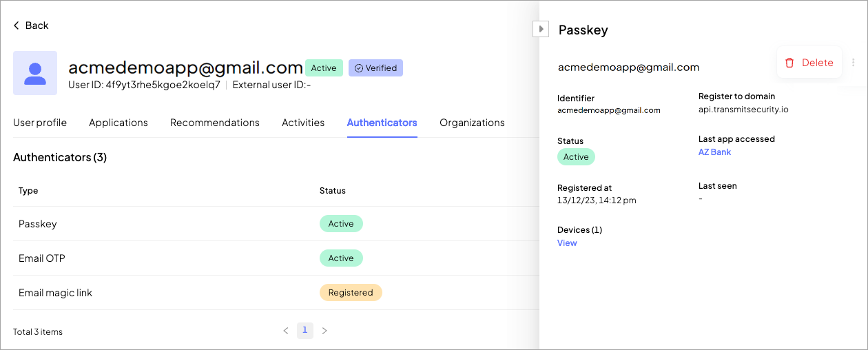The image size is (868, 350).
Task: Click the Total 3 items text
Action: [x=38, y=332]
